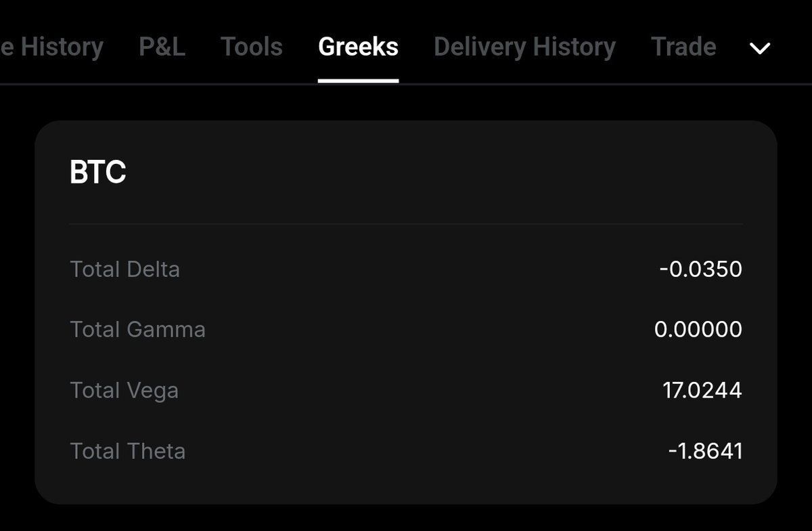Viewport: 812px width, 531px height.
Task: Go to the Delivery History tab
Action: (524, 47)
